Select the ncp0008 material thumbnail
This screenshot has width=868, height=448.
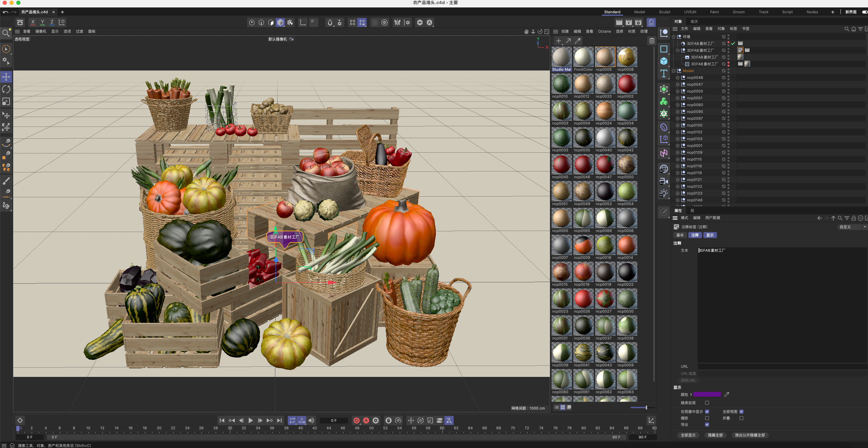pos(627,57)
